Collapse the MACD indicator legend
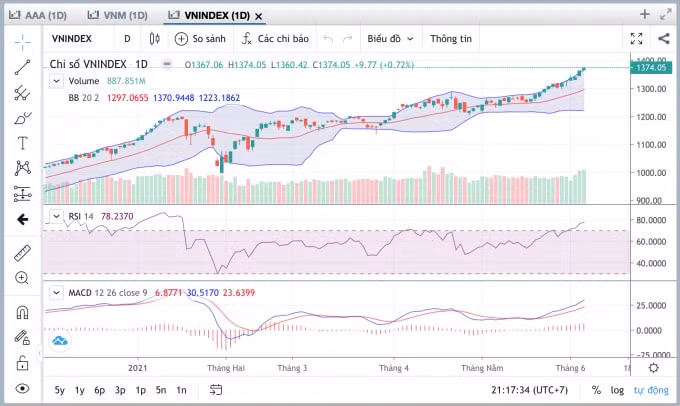The width and height of the screenshot is (680, 406). click(56, 293)
